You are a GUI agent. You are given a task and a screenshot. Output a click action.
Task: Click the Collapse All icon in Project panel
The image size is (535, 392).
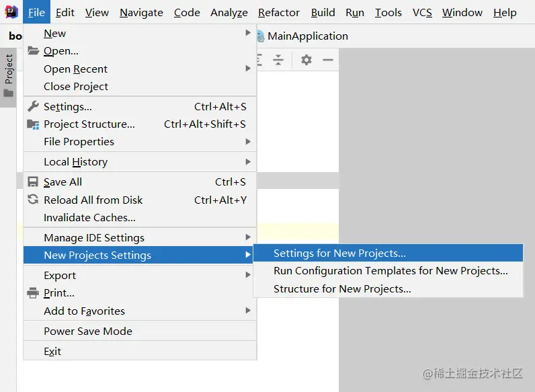click(278, 60)
